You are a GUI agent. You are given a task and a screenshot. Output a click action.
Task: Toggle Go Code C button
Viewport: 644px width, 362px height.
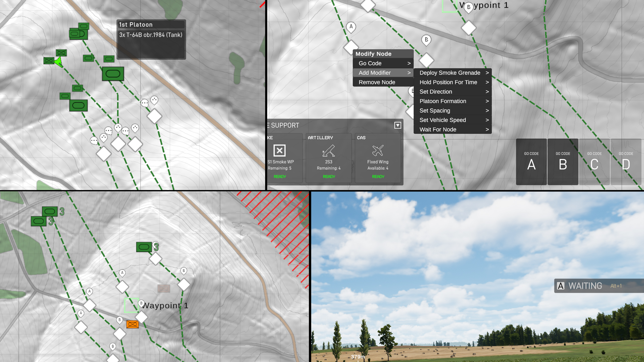point(594,162)
